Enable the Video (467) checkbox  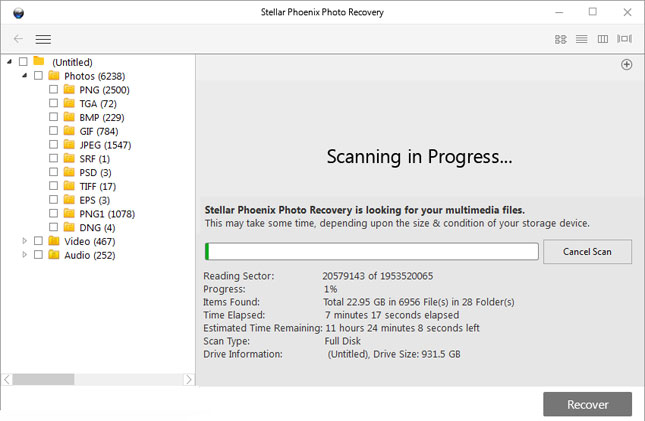39,242
